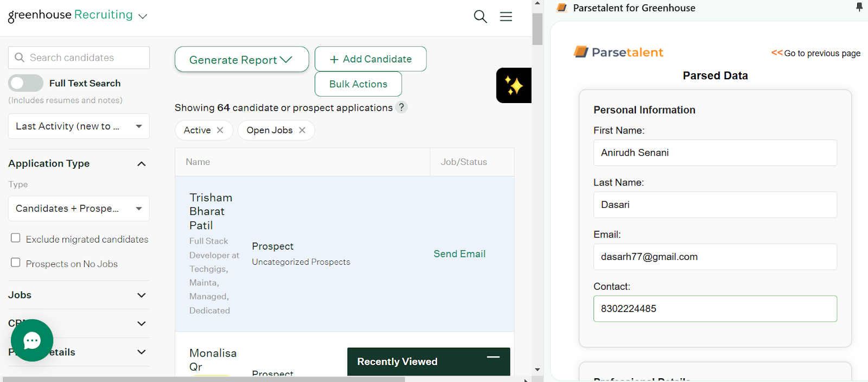Click Send Email for Trisham Bharat Patil
The height and width of the screenshot is (382, 868).
[459, 254]
